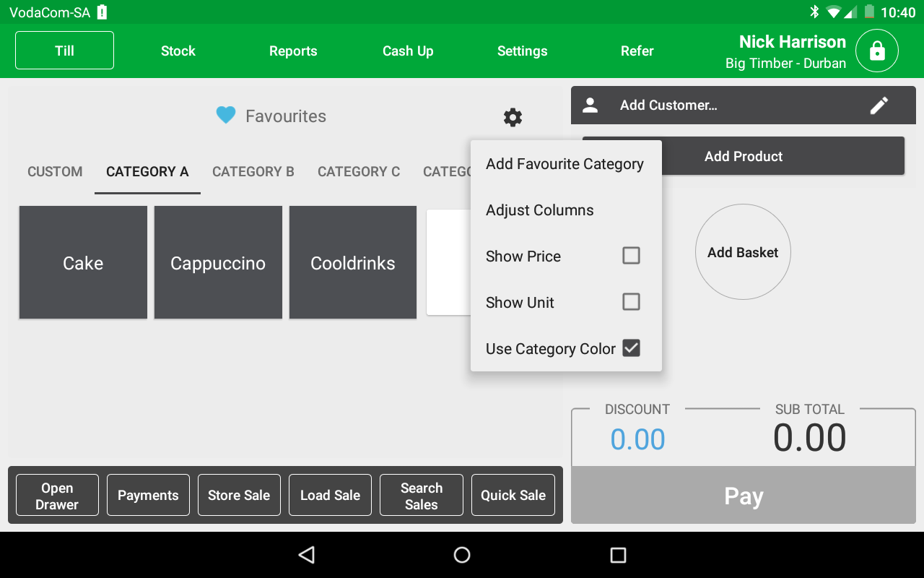Open the Reports section
This screenshot has height=578, width=924.
pyautogui.click(x=293, y=51)
